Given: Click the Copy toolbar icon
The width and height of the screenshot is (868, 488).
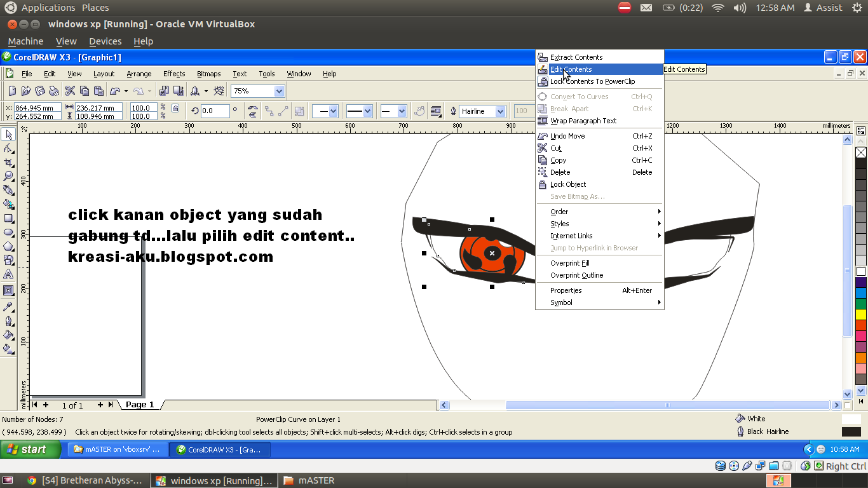Looking at the screenshot, I should tap(85, 91).
